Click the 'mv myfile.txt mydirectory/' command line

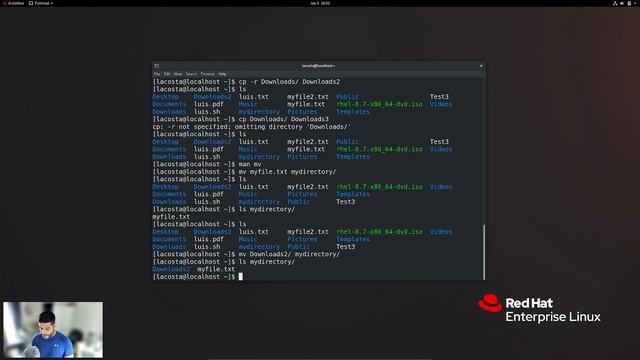pyautogui.click(x=244, y=172)
